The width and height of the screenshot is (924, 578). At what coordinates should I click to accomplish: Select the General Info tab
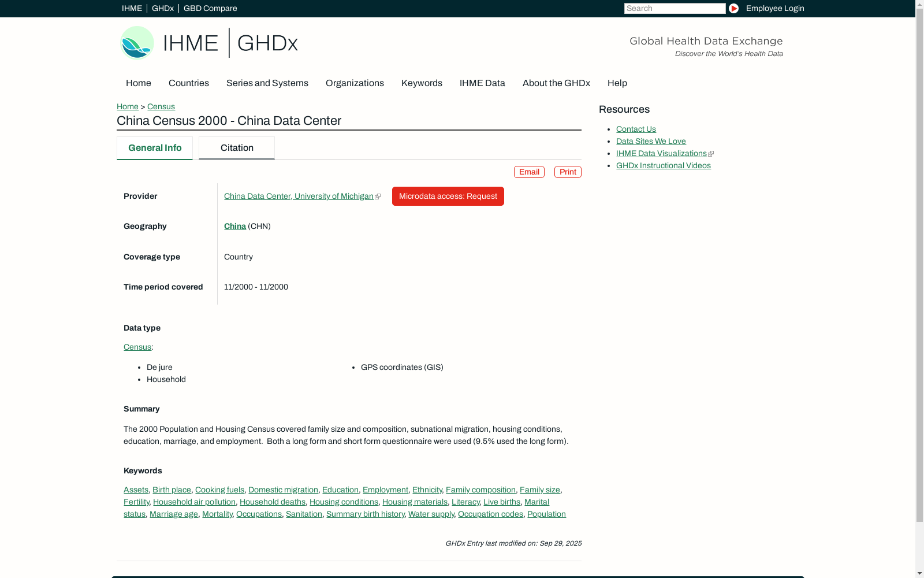click(155, 148)
